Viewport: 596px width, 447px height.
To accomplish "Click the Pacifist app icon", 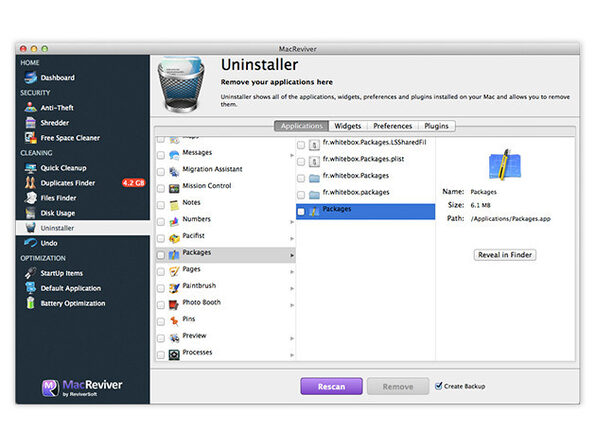I will point(174,238).
